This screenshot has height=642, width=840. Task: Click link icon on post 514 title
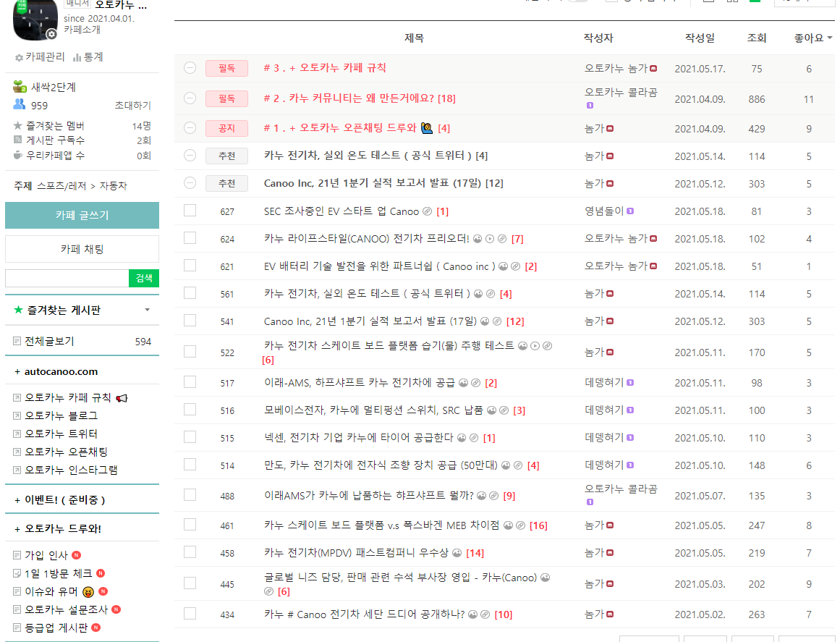tap(518, 465)
